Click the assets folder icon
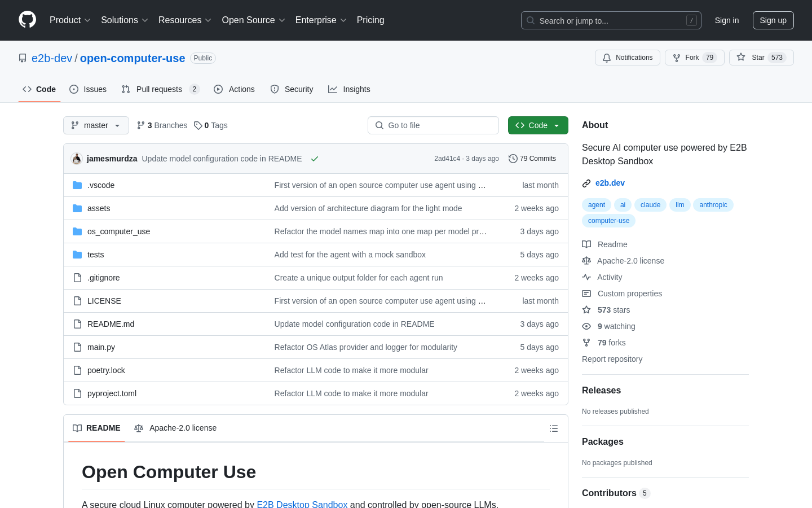This screenshot has height=508, width=812. click(77, 208)
